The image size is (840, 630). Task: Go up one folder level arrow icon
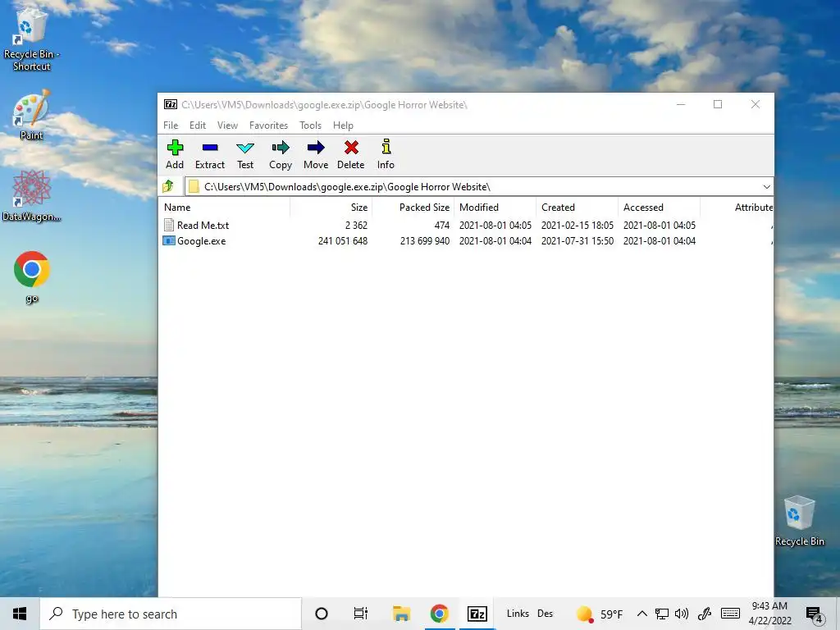point(168,186)
